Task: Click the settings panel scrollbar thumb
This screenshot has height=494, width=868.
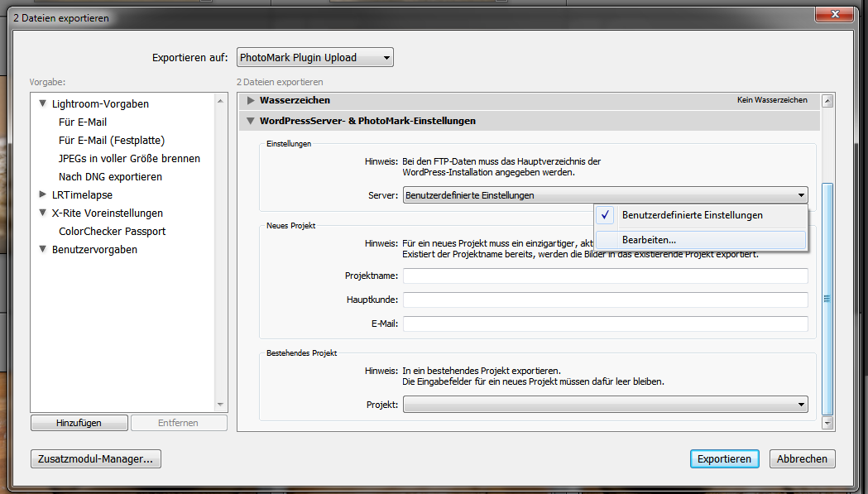Action: pos(827,298)
